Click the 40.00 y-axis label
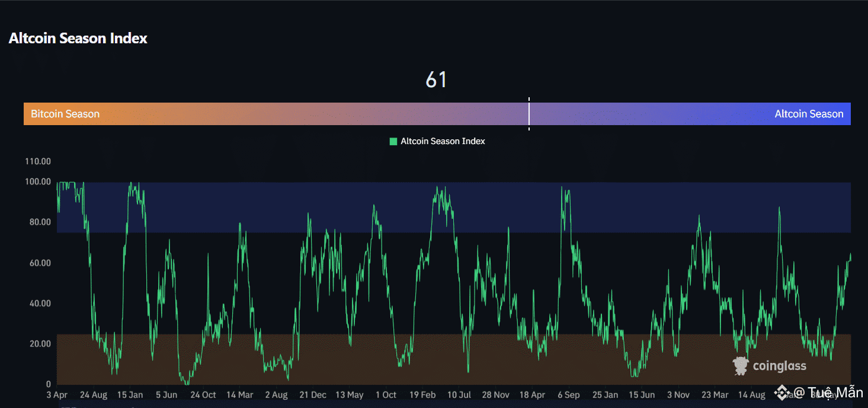The image size is (868, 408). [40, 304]
